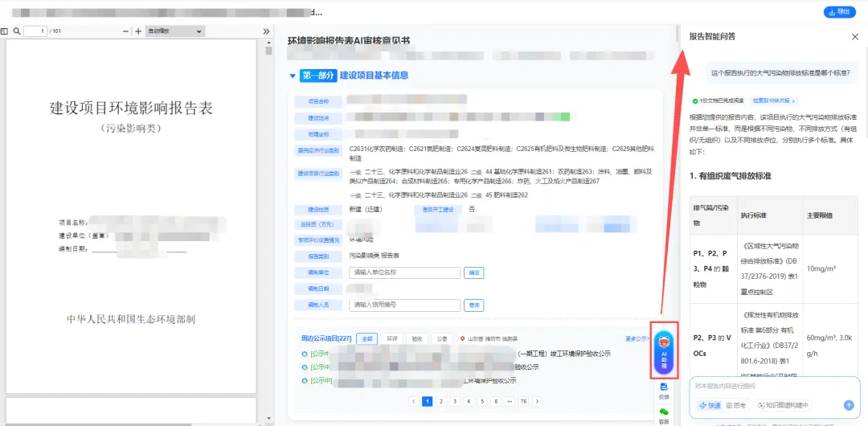Open the 验收公示 second project entry

pyautogui.click(x=420, y=367)
